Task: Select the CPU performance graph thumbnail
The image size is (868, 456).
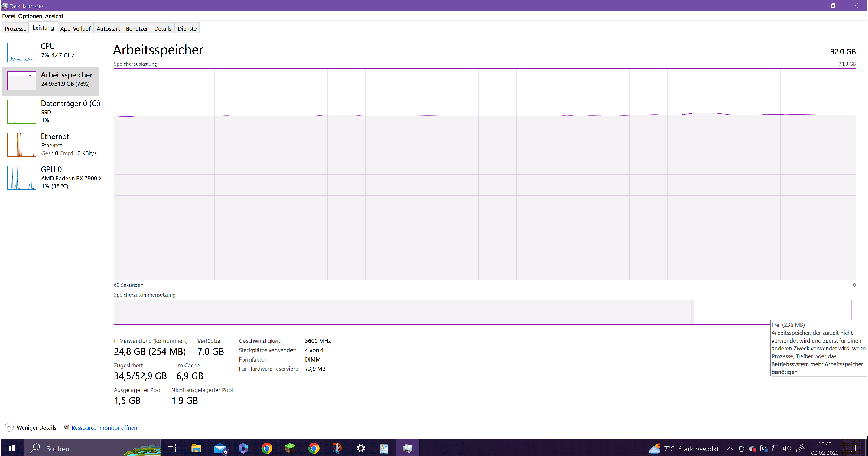Action: 21,52
